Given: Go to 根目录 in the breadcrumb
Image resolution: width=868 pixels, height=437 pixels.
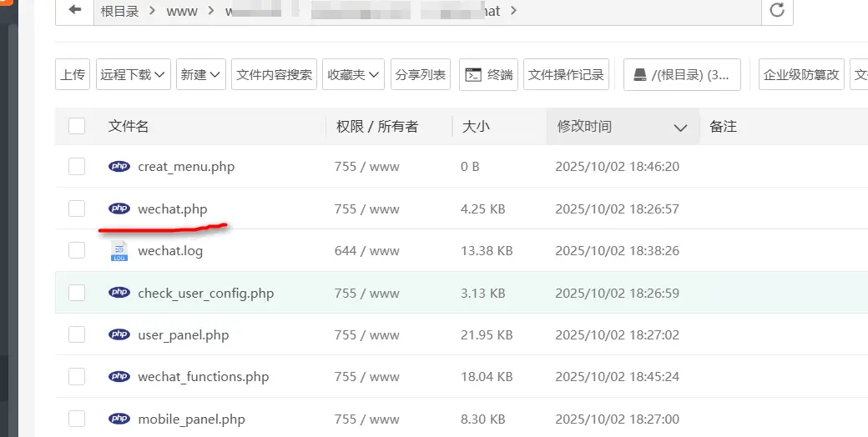Looking at the screenshot, I should pos(118,11).
